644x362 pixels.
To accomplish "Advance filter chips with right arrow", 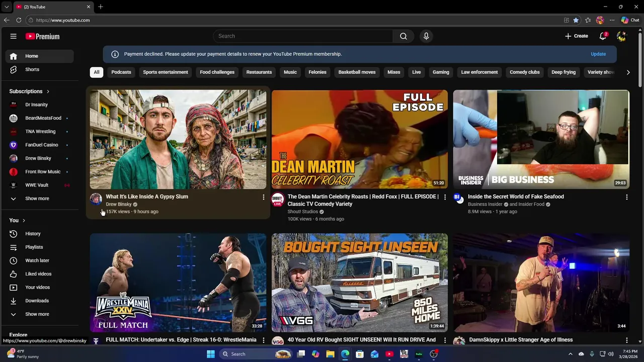I will tap(628, 72).
